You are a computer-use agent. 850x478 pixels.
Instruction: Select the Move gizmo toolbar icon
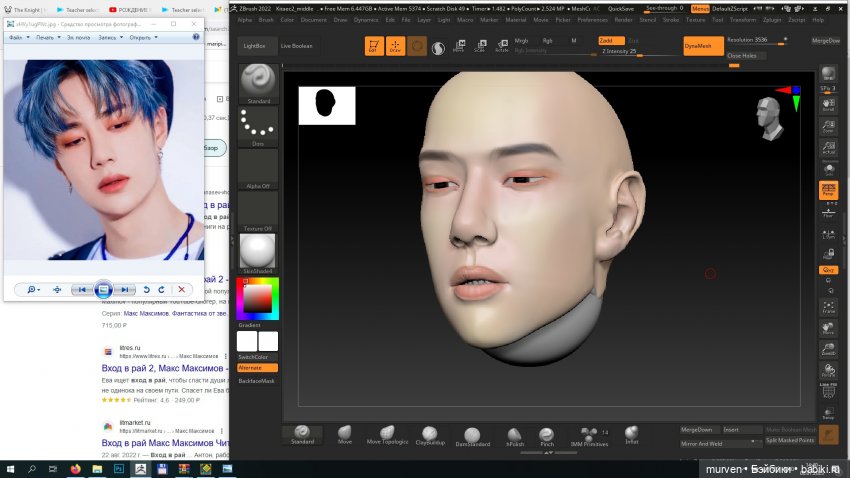coord(459,46)
